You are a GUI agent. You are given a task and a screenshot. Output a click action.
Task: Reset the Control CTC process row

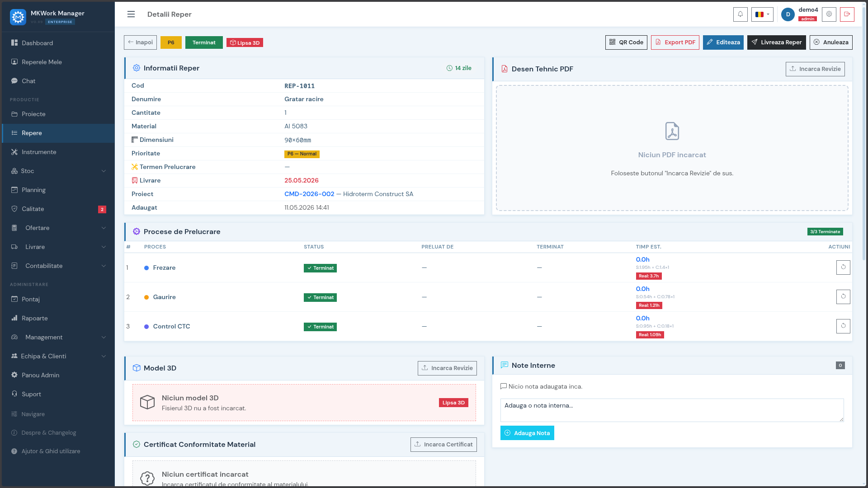[843, 326]
